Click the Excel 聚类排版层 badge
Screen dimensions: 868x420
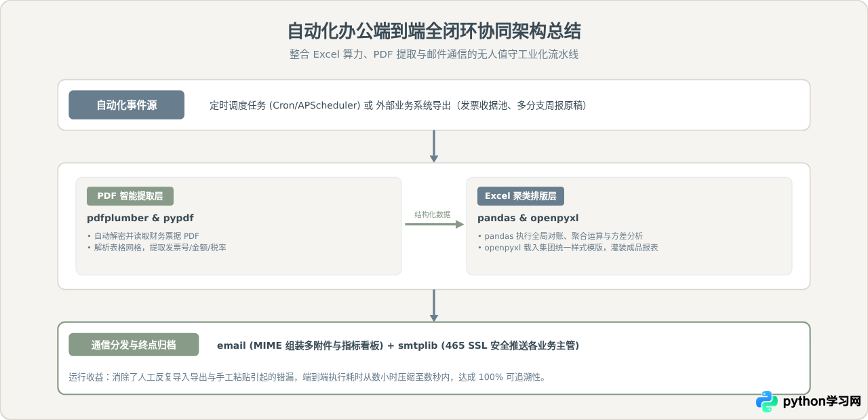[x=521, y=196]
